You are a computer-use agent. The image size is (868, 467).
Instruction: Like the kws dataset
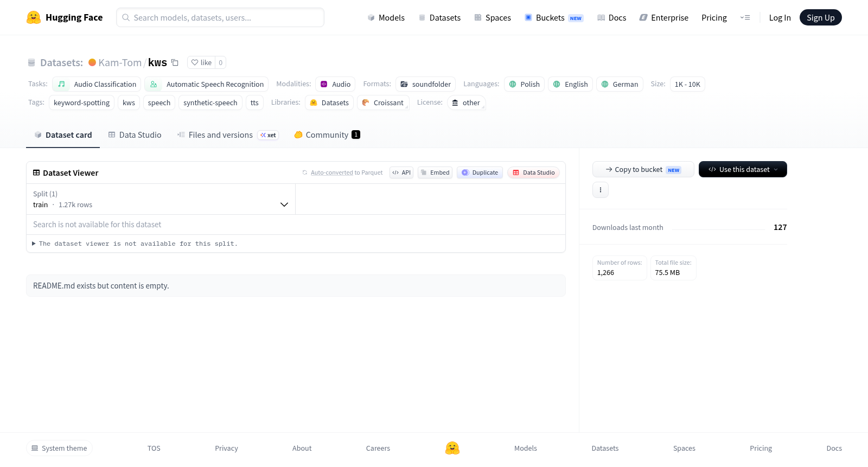click(201, 62)
